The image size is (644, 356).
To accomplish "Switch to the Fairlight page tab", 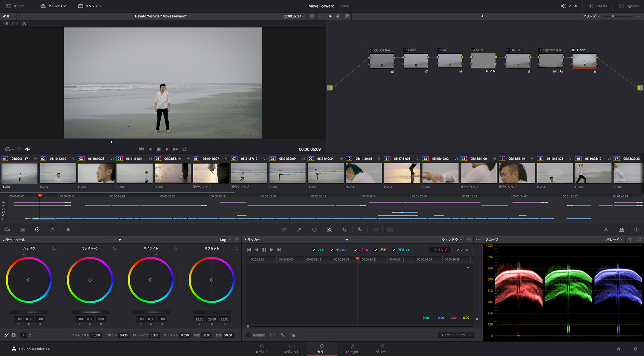I will coord(352,349).
